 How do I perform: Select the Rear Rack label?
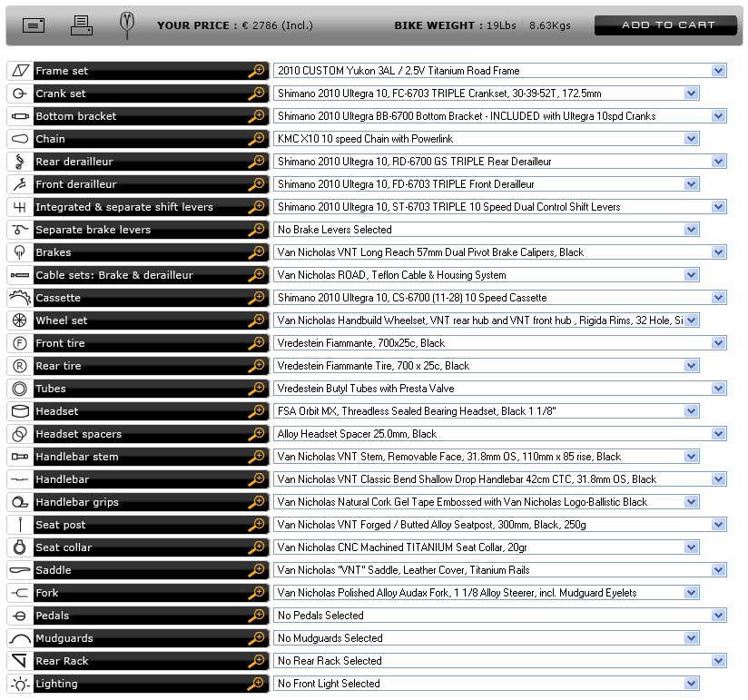pyautogui.click(x=62, y=661)
